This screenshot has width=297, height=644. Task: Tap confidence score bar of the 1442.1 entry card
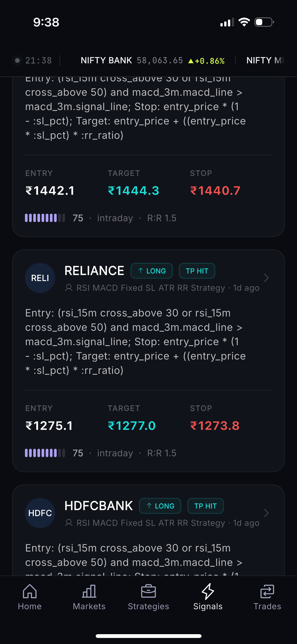click(x=45, y=218)
